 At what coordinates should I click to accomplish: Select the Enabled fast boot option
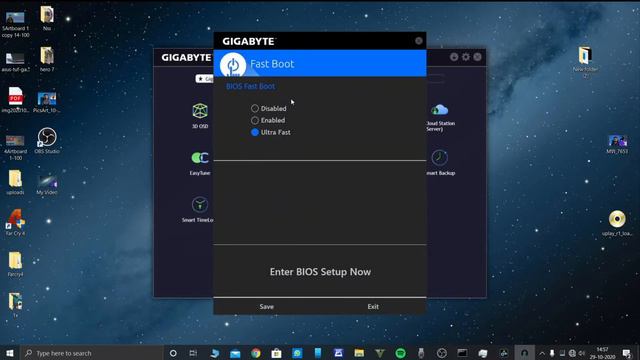(268, 120)
